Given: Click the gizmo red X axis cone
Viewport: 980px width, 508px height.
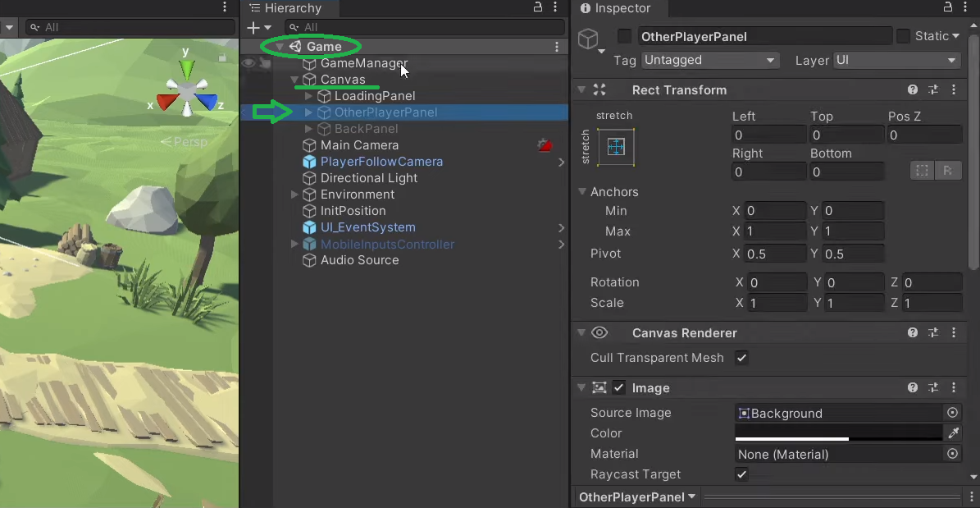Looking at the screenshot, I should pos(166,102).
